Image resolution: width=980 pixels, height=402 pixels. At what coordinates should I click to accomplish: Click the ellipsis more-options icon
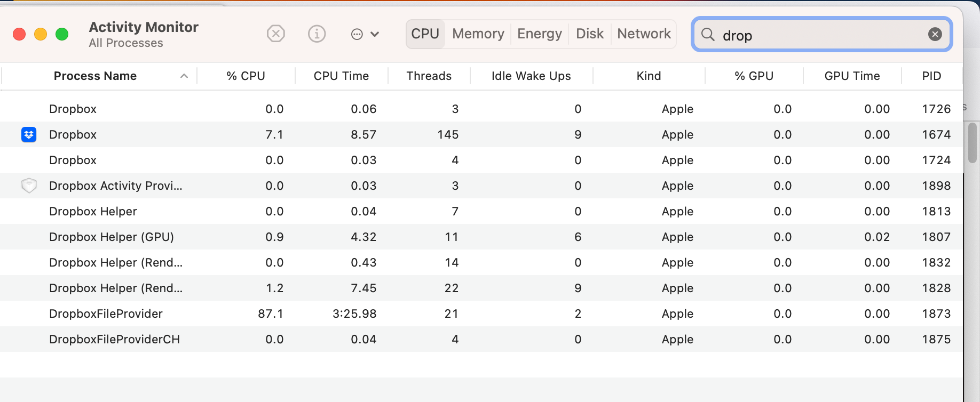(357, 35)
